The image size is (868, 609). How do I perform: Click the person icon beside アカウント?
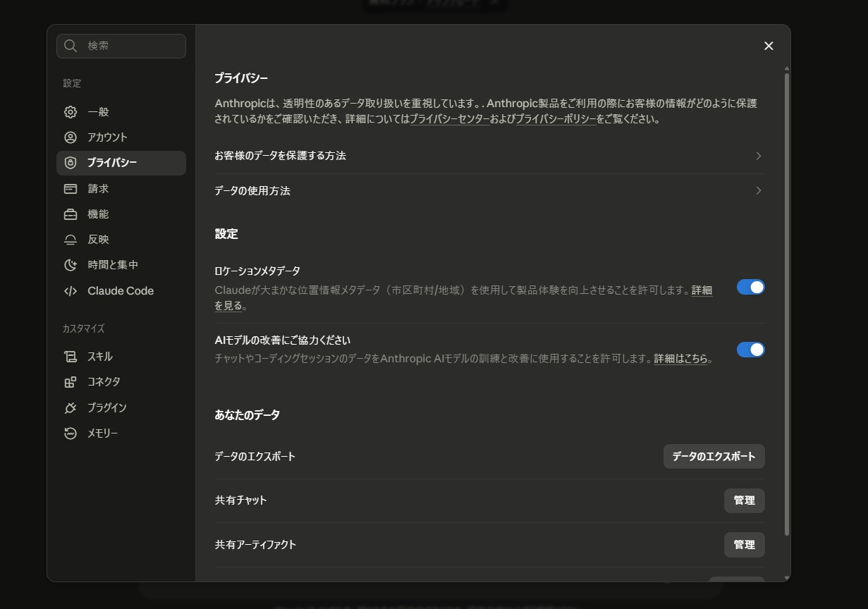[x=71, y=137]
